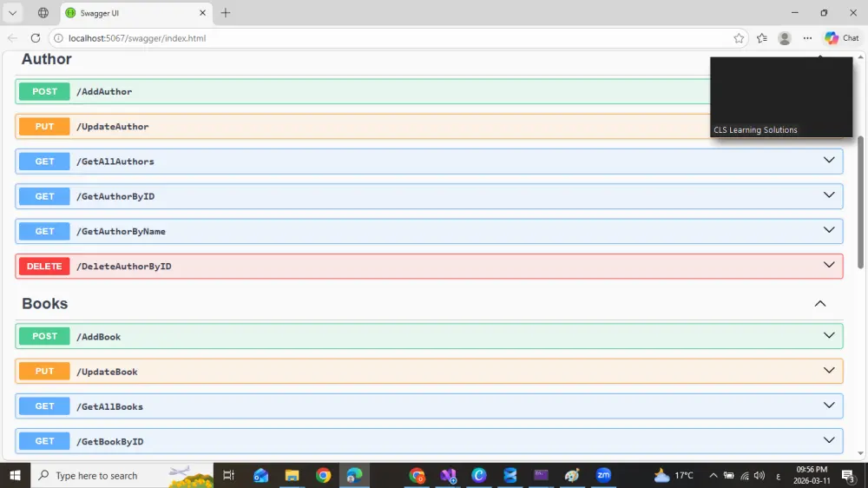Open the Zoom taskbar icon
Viewport: 868px width, 488px height.
(603, 475)
